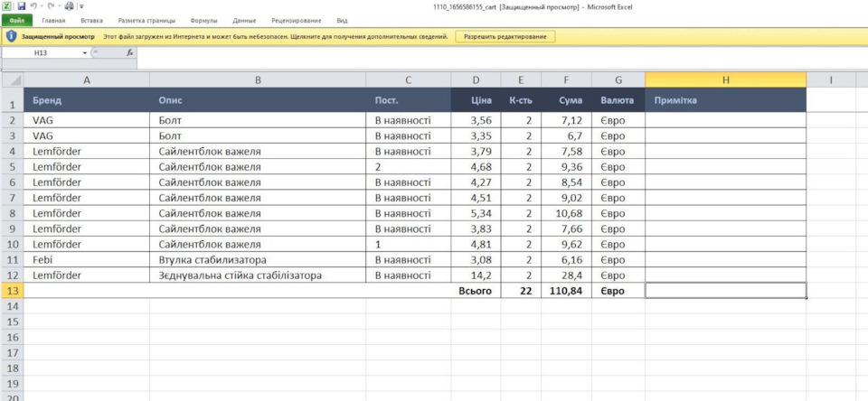Click the Валюта header cell
Viewport: 868px width, 401px height.
click(x=618, y=100)
